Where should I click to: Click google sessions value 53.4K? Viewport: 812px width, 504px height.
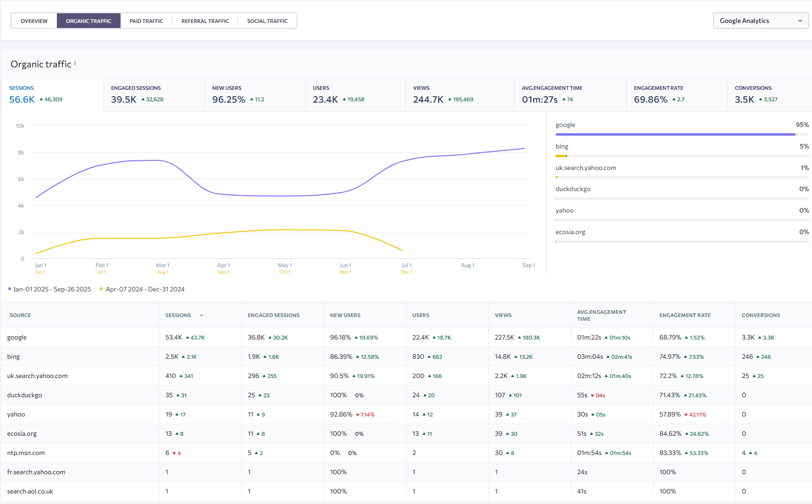pyautogui.click(x=174, y=337)
